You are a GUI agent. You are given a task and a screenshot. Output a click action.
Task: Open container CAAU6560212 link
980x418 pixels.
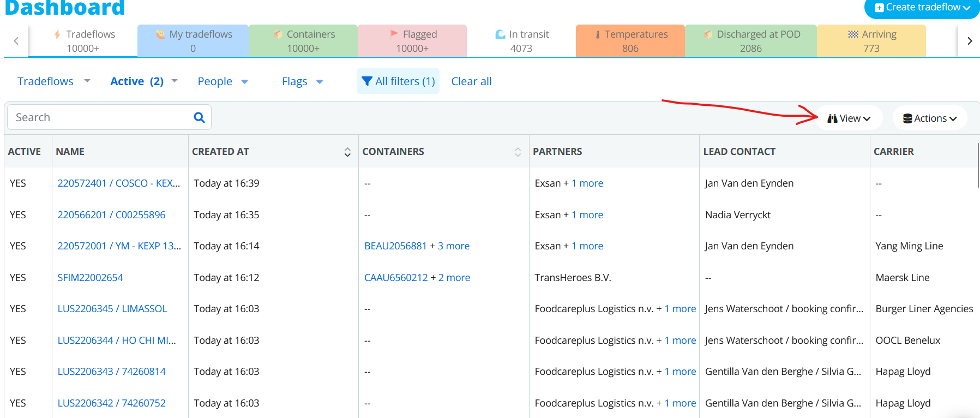(396, 278)
